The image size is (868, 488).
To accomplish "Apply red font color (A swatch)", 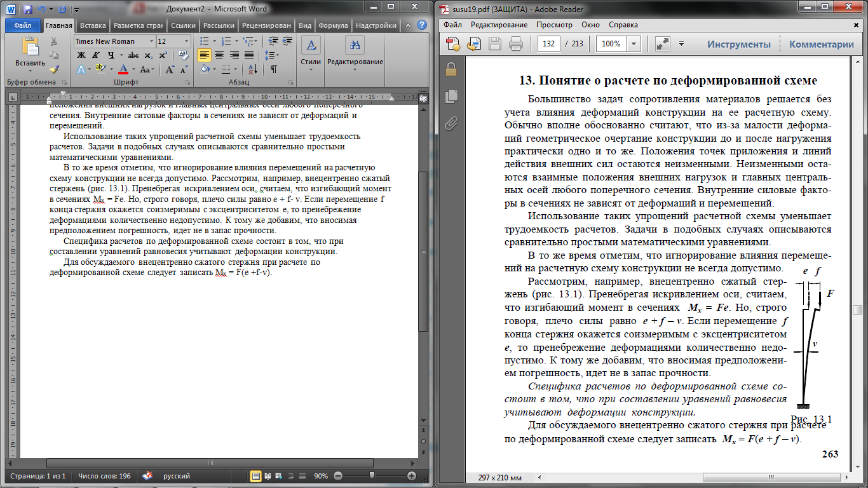I will point(123,69).
